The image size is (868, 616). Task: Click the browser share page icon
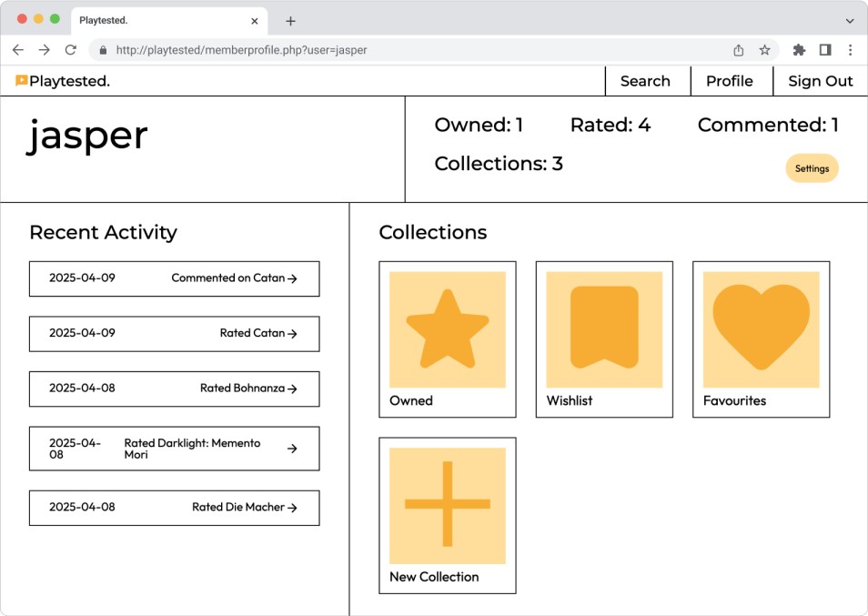point(738,50)
